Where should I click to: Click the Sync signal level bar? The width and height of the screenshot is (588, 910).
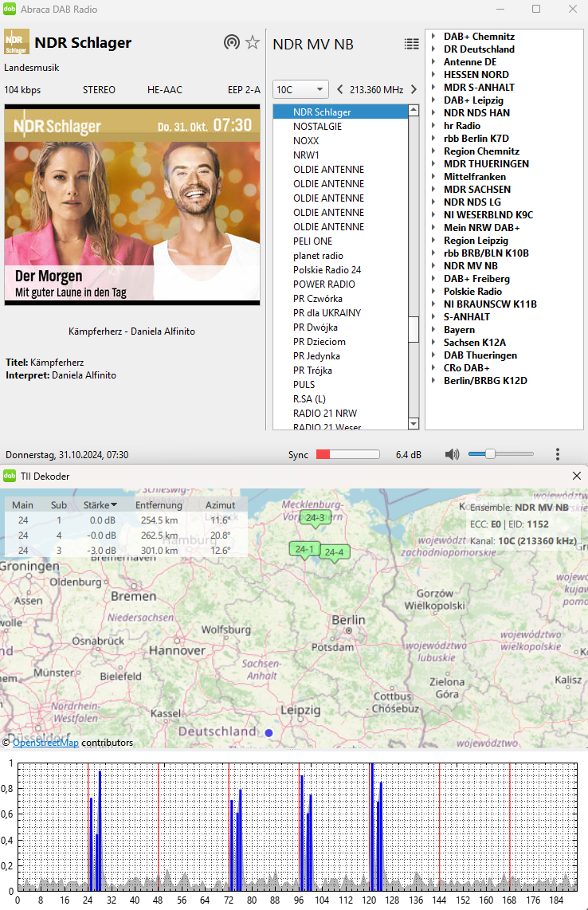point(347,454)
